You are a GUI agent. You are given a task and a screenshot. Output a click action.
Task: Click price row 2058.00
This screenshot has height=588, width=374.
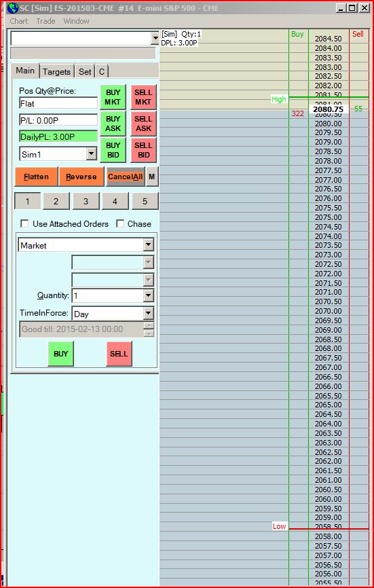point(329,536)
